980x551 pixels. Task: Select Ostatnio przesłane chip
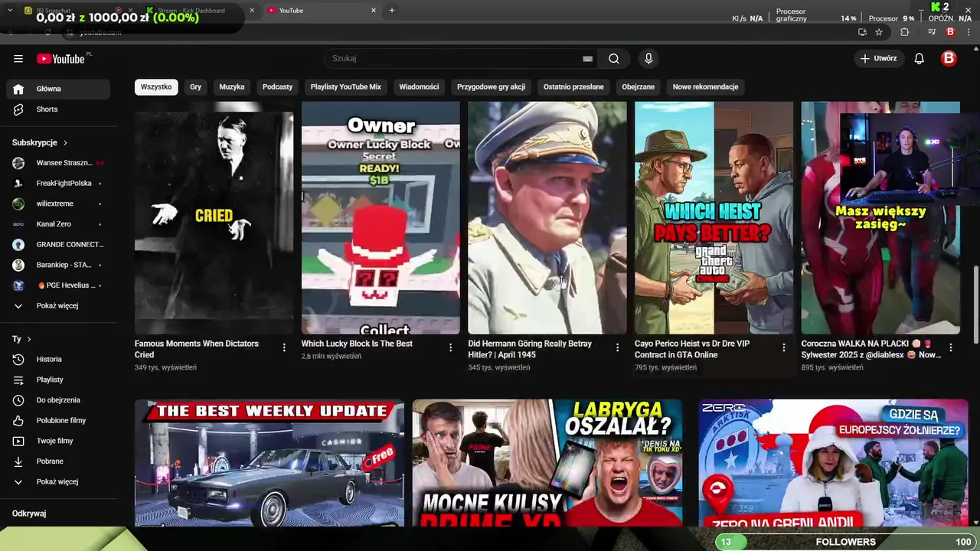coord(573,87)
